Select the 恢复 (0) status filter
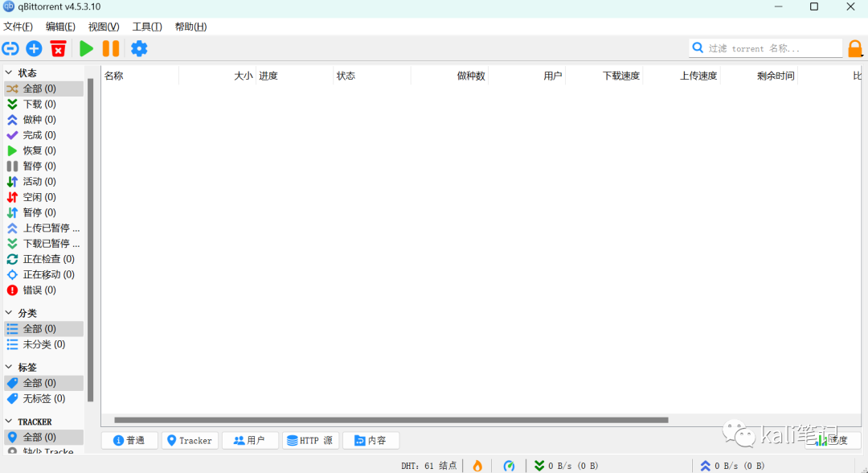The image size is (868, 473). pos(43,150)
